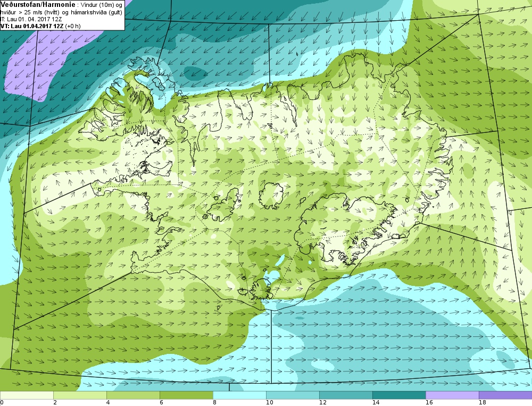Viewport: 532px width, 406px height.
Task: Click the legend scale value '18'
Action: (x=483, y=403)
